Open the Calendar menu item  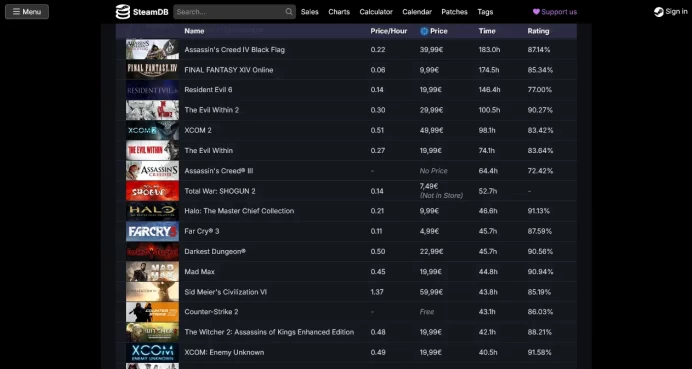(417, 12)
